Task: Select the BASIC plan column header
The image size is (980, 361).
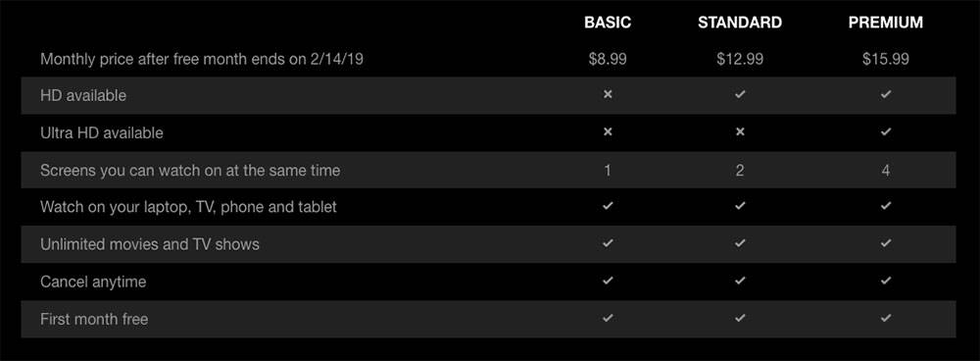Action: pyautogui.click(x=608, y=23)
